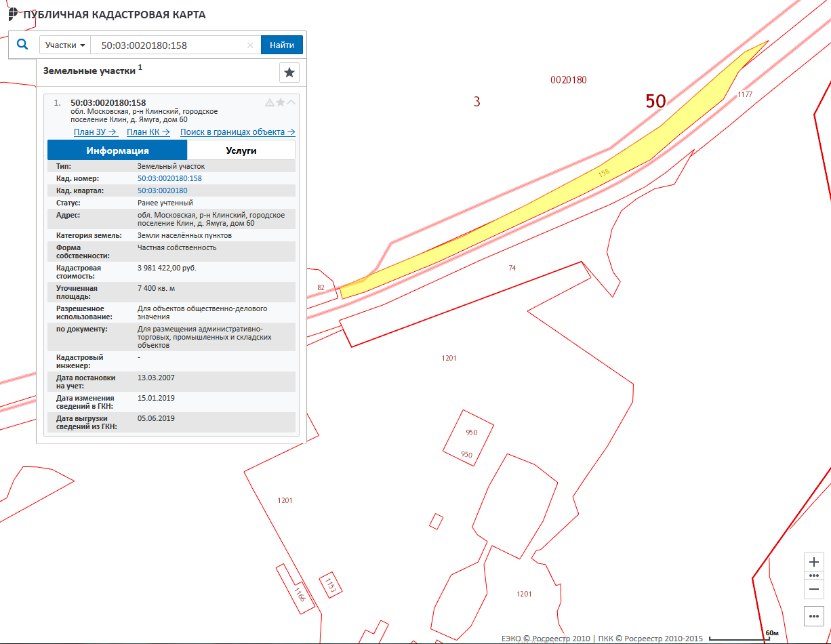Click cadastral number 50:03:0020180:158 link in table

click(x=169, y=178)
